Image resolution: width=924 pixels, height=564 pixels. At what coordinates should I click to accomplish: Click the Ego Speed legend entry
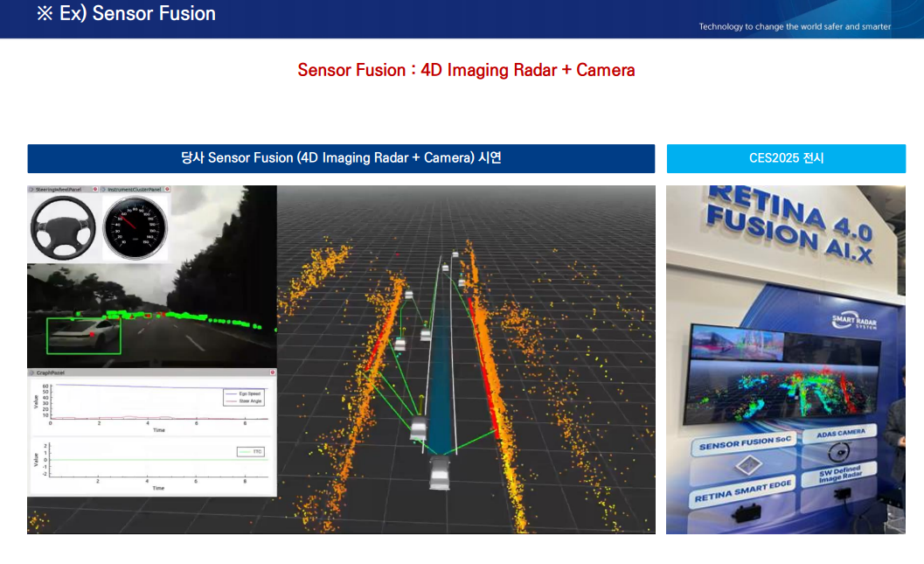pyautogui.click(x=244, y=393)
